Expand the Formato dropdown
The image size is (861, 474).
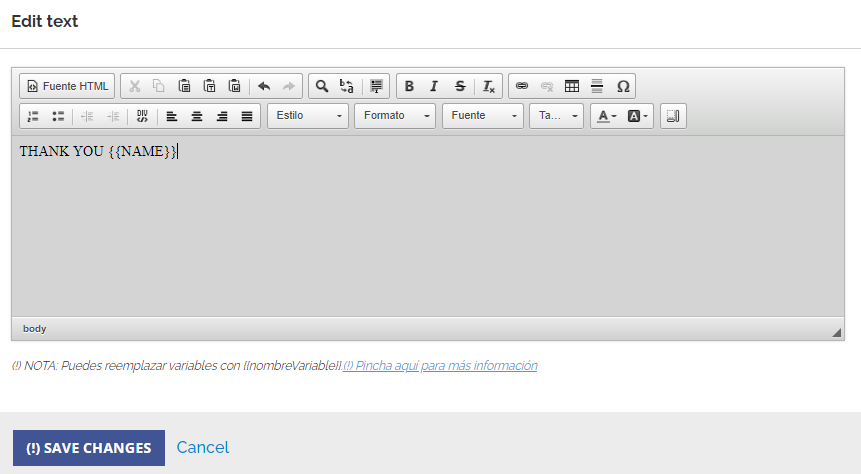[x=395, y=116]
